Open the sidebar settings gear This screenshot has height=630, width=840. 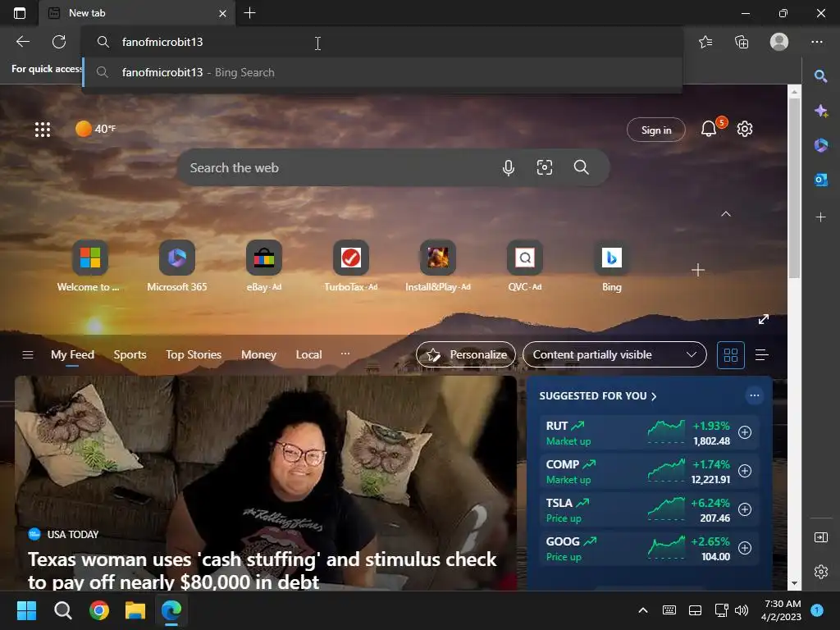click(x=820, y=572)
